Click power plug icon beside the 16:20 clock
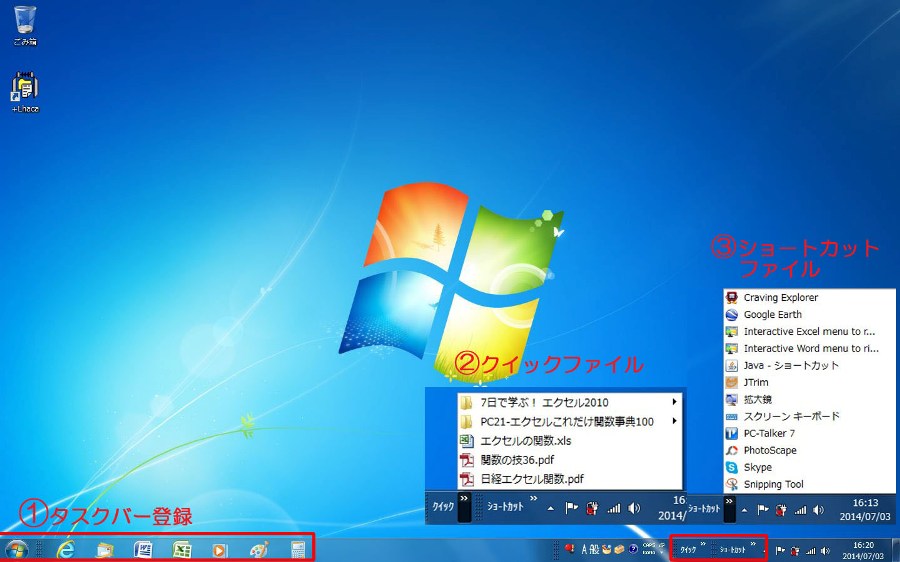Viewport: 900px width, 562px height. (796, 551)
